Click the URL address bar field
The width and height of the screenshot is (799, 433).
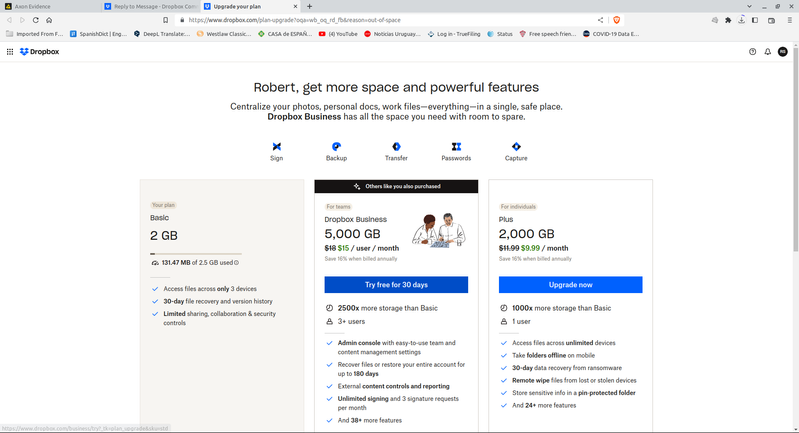tap(390, 20)
